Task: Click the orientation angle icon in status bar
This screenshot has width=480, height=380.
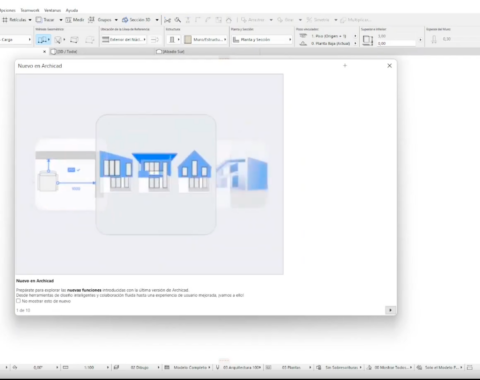Action: click(15, 367)
